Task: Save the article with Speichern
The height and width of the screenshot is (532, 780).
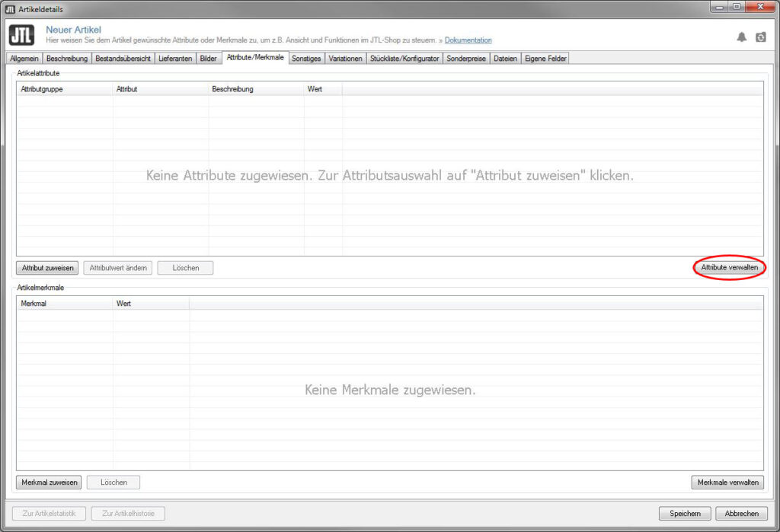Action: (685, 514)
